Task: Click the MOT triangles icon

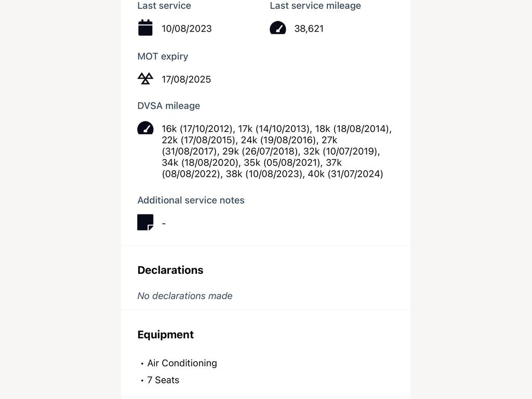Action: click(x=145, y=79)
